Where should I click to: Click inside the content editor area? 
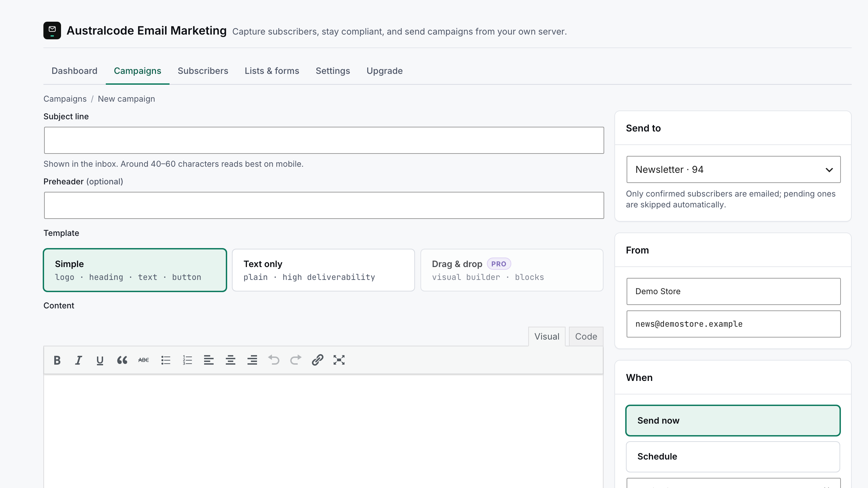pyautogui.click(x=323, y=431)
